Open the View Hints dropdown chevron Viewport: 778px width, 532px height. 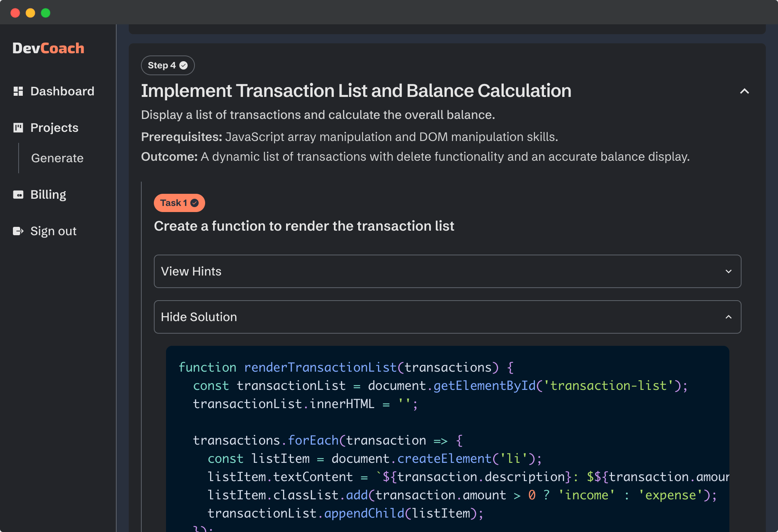click(x=729, y=271)
